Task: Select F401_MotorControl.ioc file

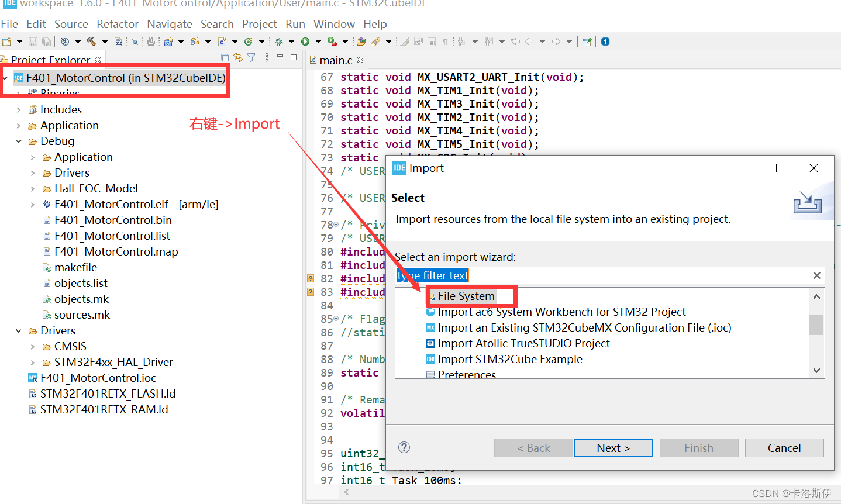Action: click(92, 378)
